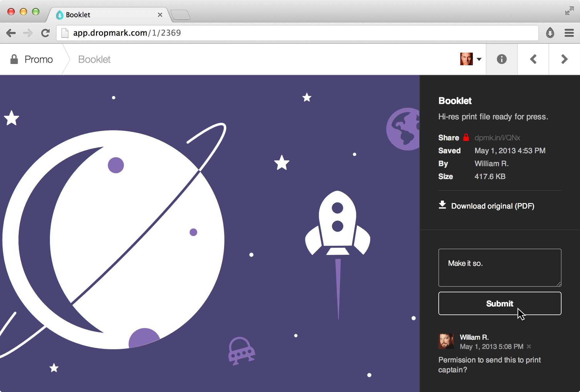Delete William R.'s comment
Screen dimensions: 580x392
(529, 346)
